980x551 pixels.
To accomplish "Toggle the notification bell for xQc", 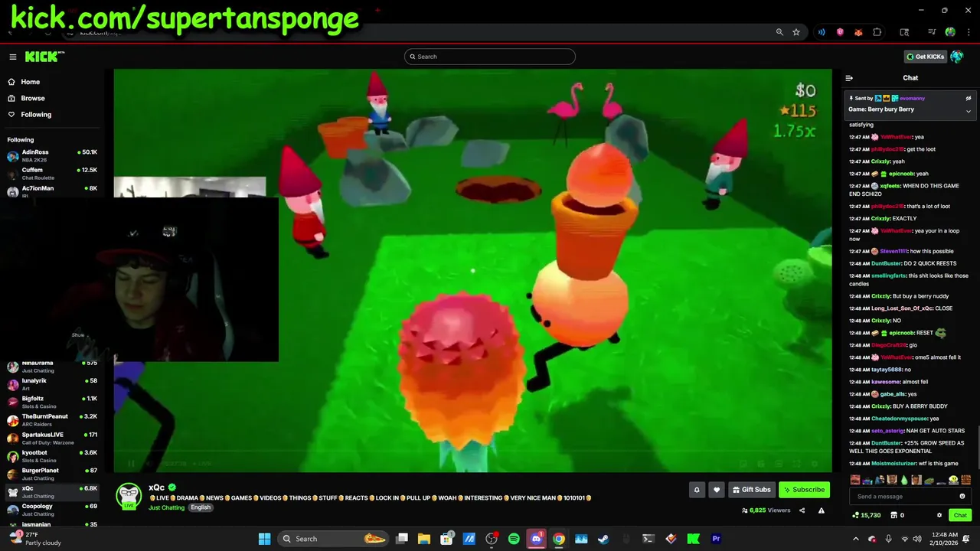I will pyautogui.click(x=697, y=490).
